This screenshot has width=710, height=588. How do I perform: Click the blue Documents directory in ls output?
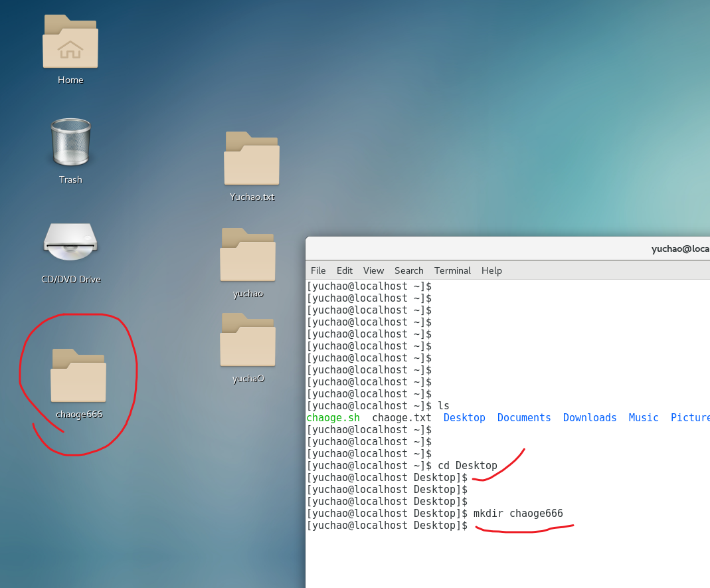click(x=524, y=418)
